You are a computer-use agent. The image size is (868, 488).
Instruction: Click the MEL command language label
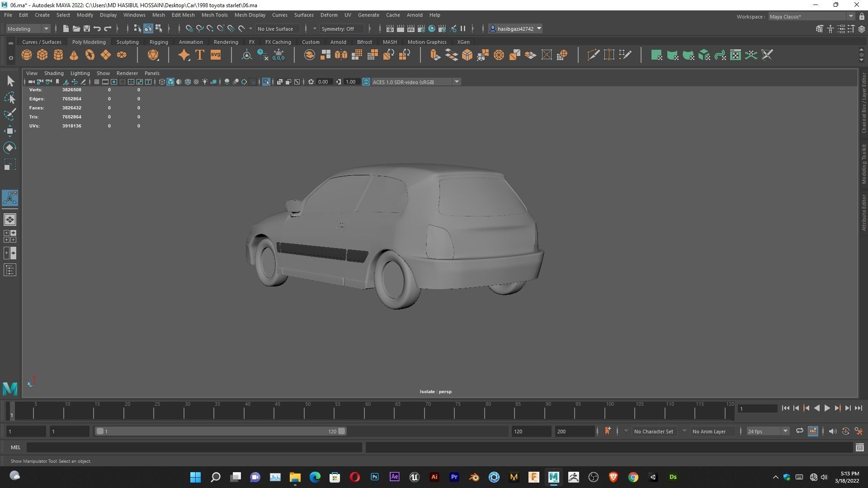point(16,447)
